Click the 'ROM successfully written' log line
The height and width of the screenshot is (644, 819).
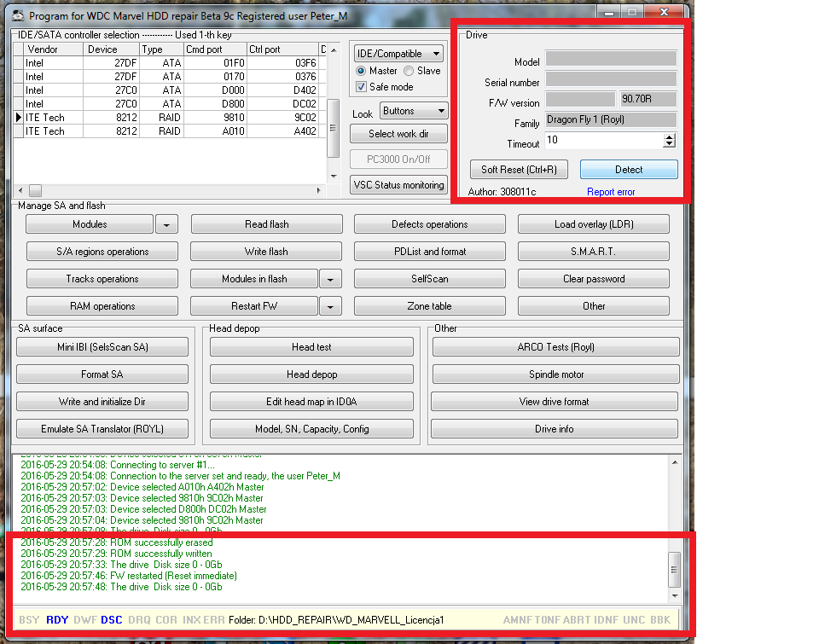coord(117,554)
